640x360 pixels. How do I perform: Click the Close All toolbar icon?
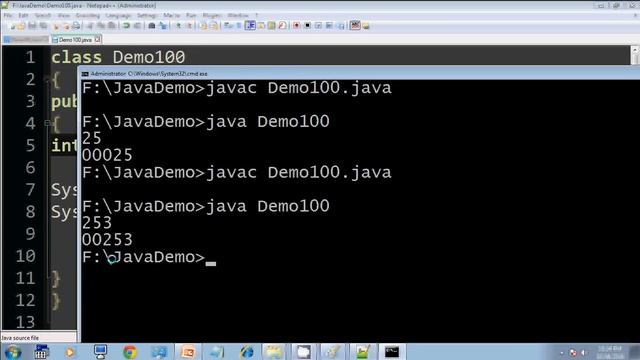point(66,26)
